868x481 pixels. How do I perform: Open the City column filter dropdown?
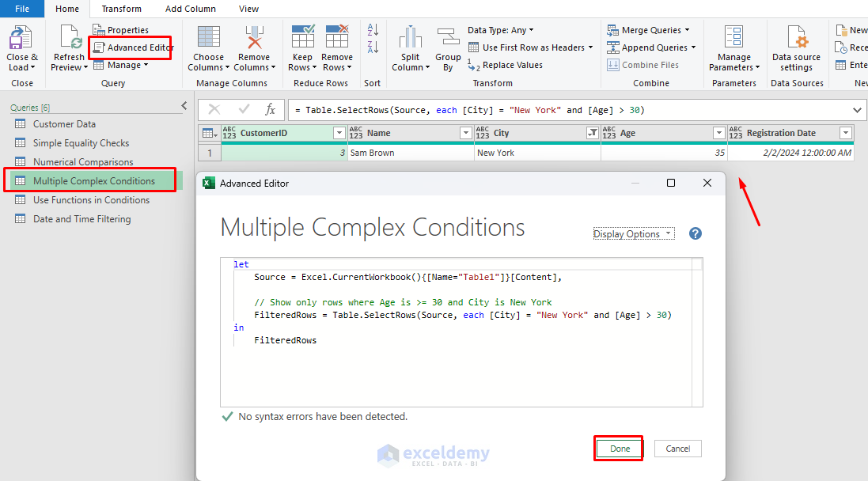click(x=593, y=133)
